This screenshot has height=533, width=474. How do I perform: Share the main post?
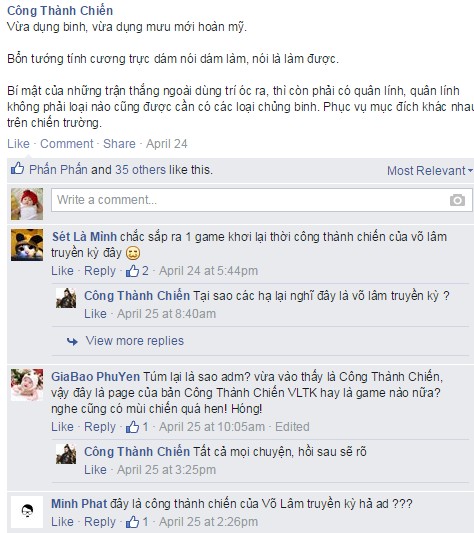click(x=119, y=144)
